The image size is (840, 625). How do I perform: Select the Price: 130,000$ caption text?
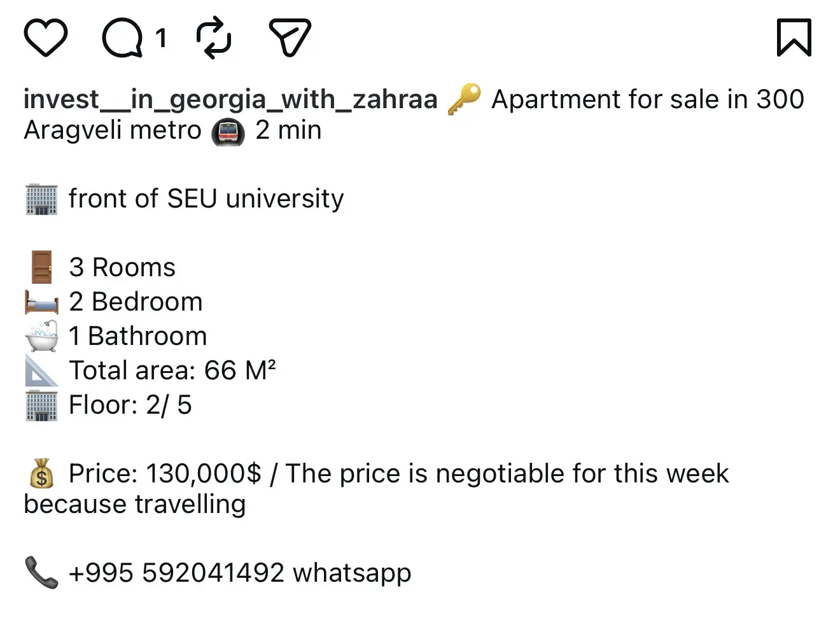tap(165, 474)
